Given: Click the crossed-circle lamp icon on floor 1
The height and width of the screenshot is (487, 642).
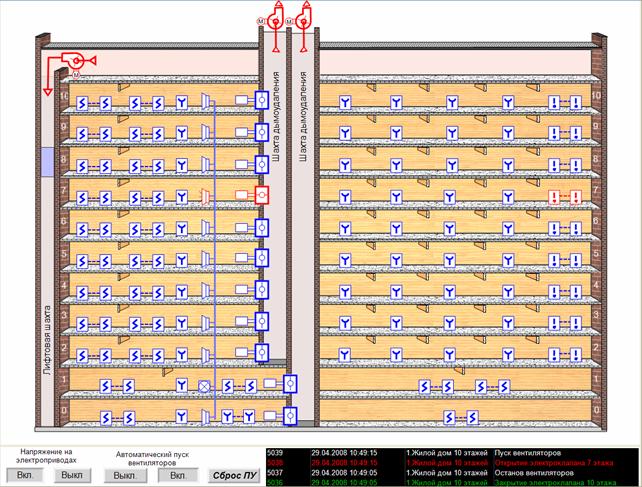Looking at the screenshot, I should 204,386.
